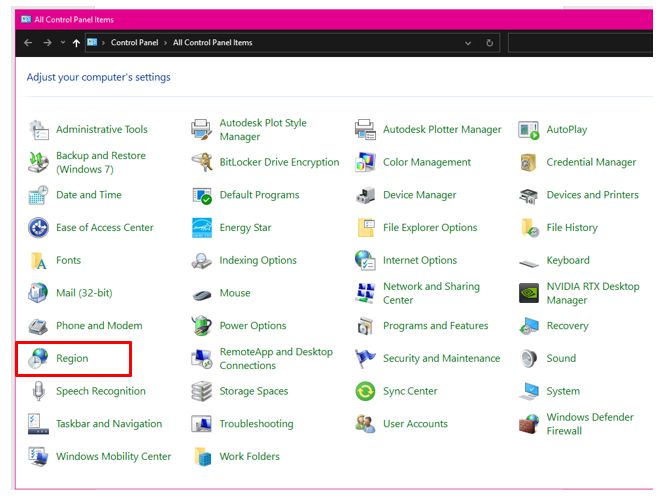Click the Control Panel search box
This screenshot has height=502, width=666.
tap(580, 43)
